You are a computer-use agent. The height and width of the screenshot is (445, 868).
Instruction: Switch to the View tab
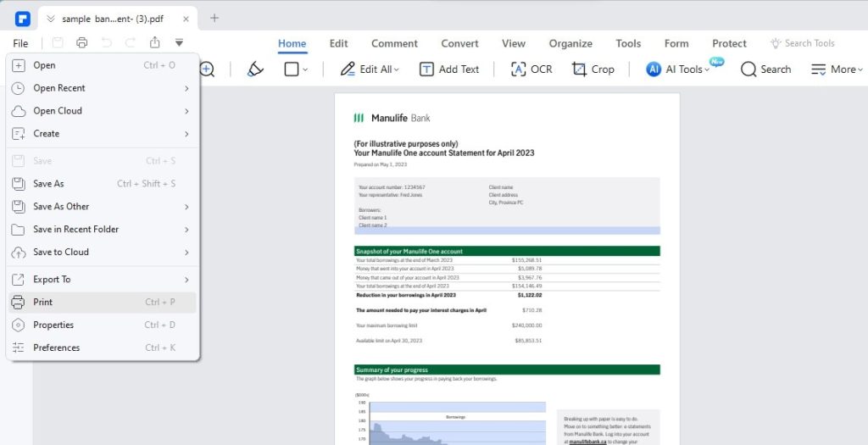514,43
